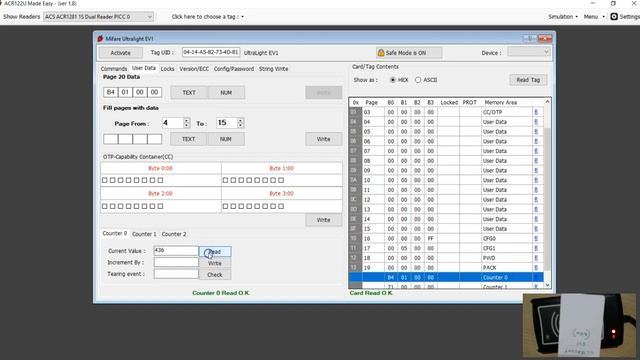
Task: Switch to the Commands tab
Action: 114,69
